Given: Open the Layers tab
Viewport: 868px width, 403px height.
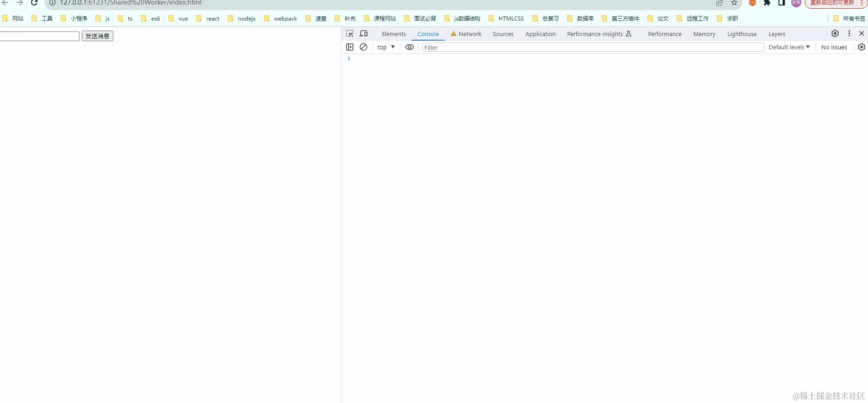Looking at the screenshot, I should 777,34.
